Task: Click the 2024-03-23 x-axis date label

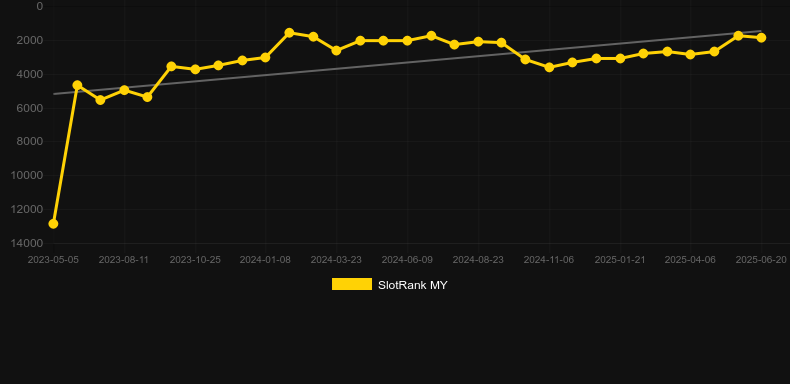Action: point(336,260)
